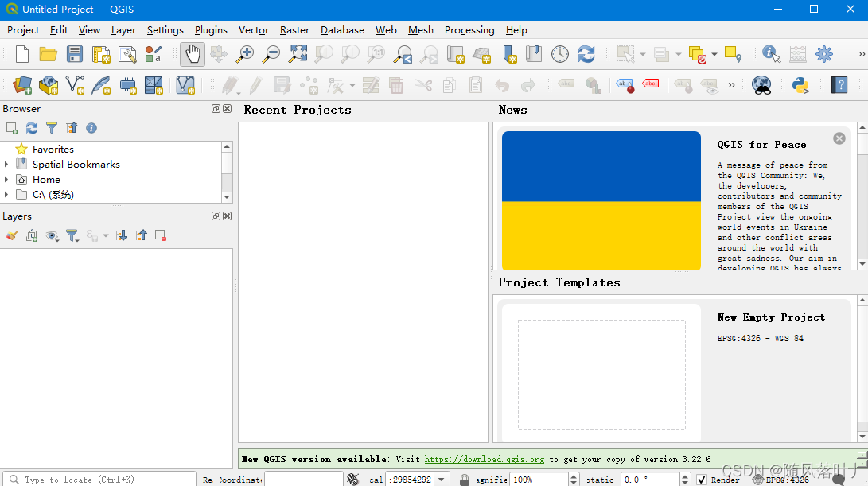This screenshot has height=486, width=868.
Task: Click the News panel scrollbar down arrow
Action: 862,264
